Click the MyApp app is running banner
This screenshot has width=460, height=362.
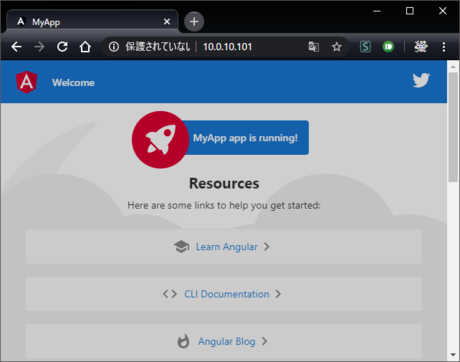(x=245, y=138)
